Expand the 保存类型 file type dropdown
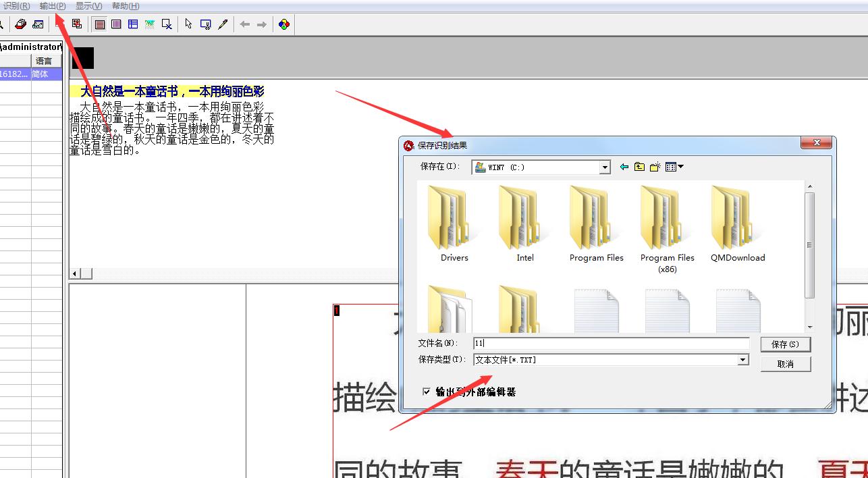This screenshot has height=478, width=868. point(742,360)
